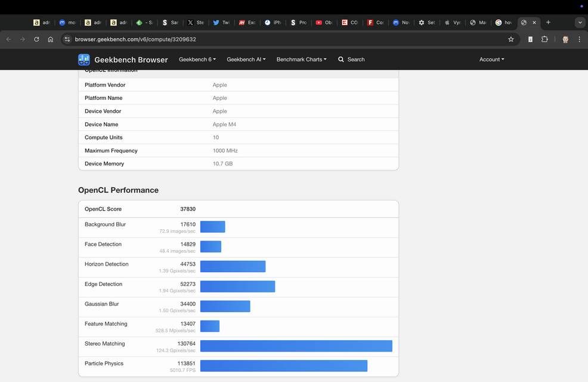This screenshot has height=382, width=588.
Task: Switch to the YouTube browser tab
Action: pyautogui.click(x=324, y=22)
